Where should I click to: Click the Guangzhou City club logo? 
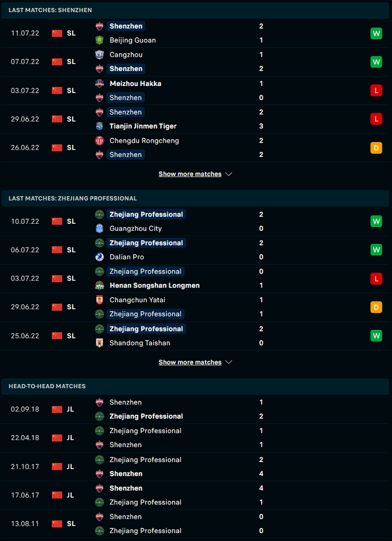pos(100,229)
